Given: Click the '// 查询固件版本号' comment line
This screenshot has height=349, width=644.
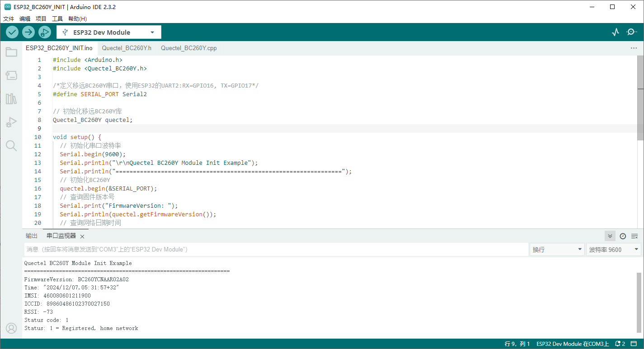Looking at the screenshot, I should 87,197.
